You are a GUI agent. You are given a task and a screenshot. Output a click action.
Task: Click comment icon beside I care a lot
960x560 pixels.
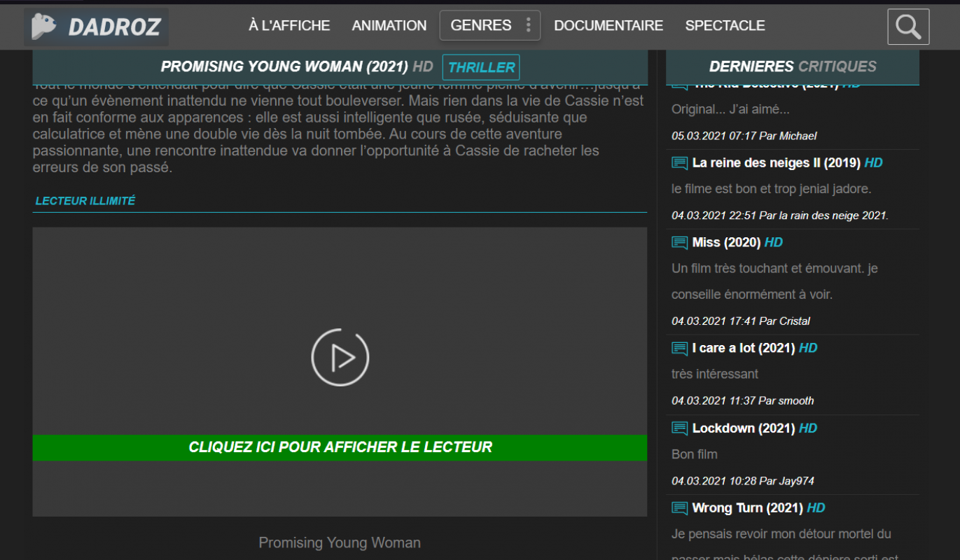[x=679, y=348]
